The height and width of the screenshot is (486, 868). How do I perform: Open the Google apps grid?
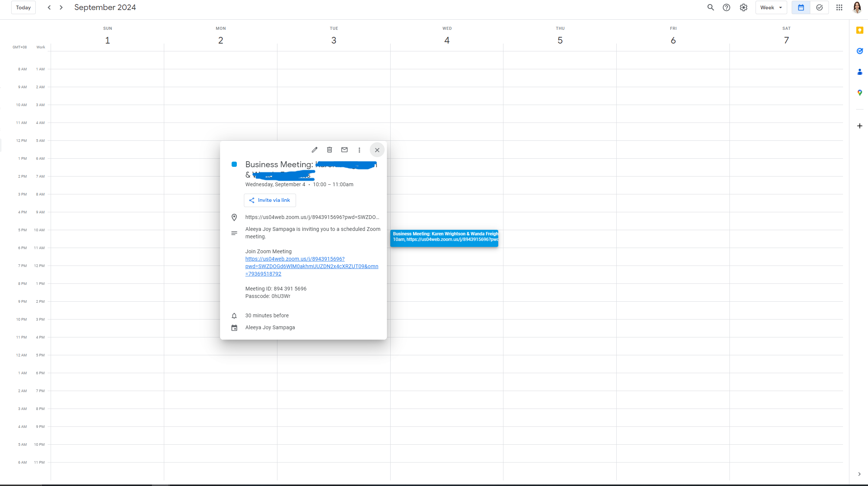[839, 7]
